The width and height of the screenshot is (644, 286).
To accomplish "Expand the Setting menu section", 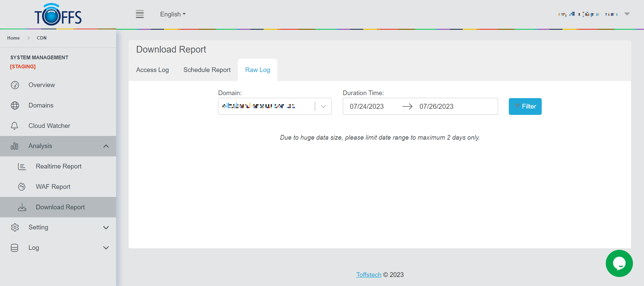I will [106, 228].
